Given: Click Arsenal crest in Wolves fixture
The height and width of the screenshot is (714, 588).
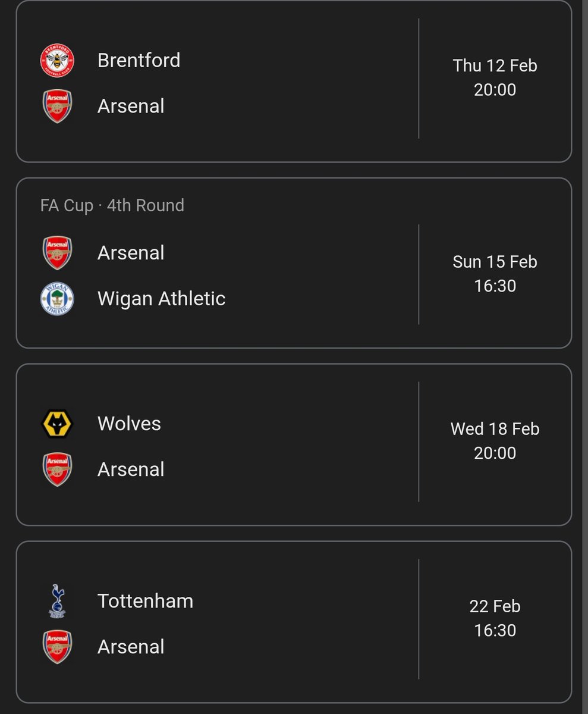Looking at the screenshot, I should pyautogui.click(x=57, y=469).
